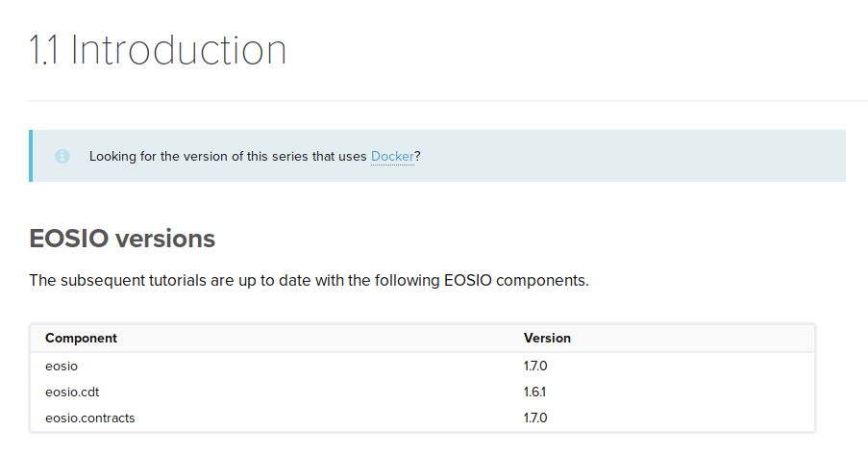Viewport: 868px width, 456px height.
Task: Click version 1.7.0 in eosio.contracts row
Action: (535, 418)
